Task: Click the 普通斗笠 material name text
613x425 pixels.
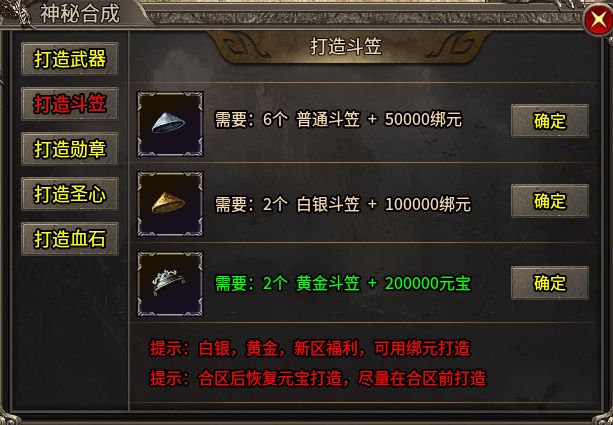Action: click(x=328, y=119)
